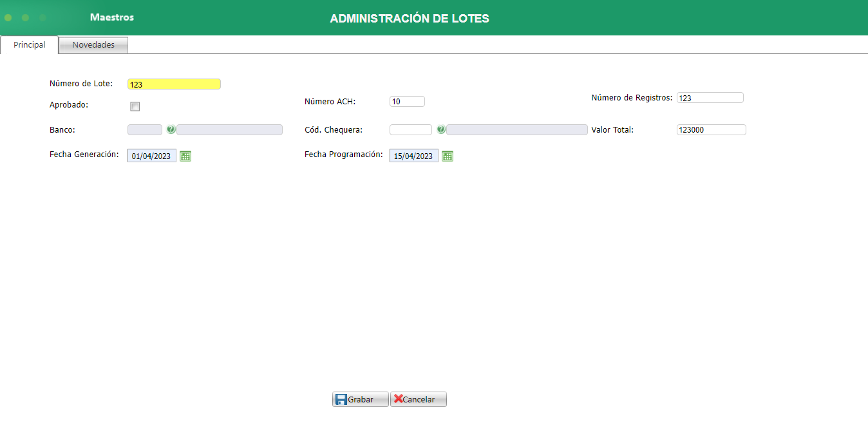
Task: Click the Banco lookup field
Action: click(144, 129)
